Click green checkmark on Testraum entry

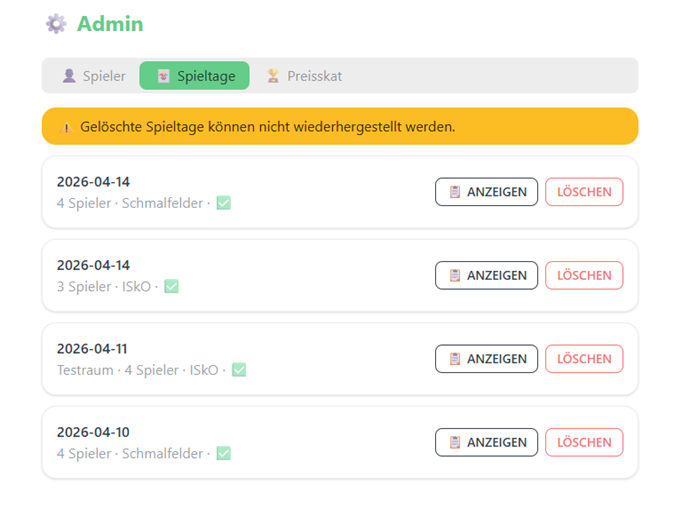point(239,370)
